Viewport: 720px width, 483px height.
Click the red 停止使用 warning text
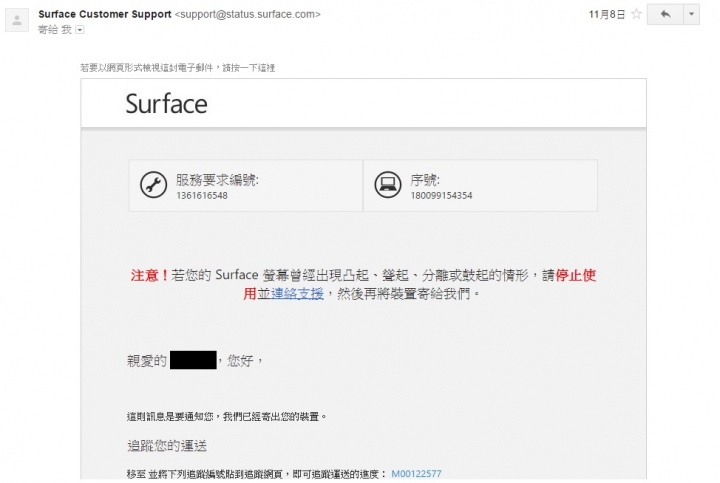[575, 275]
